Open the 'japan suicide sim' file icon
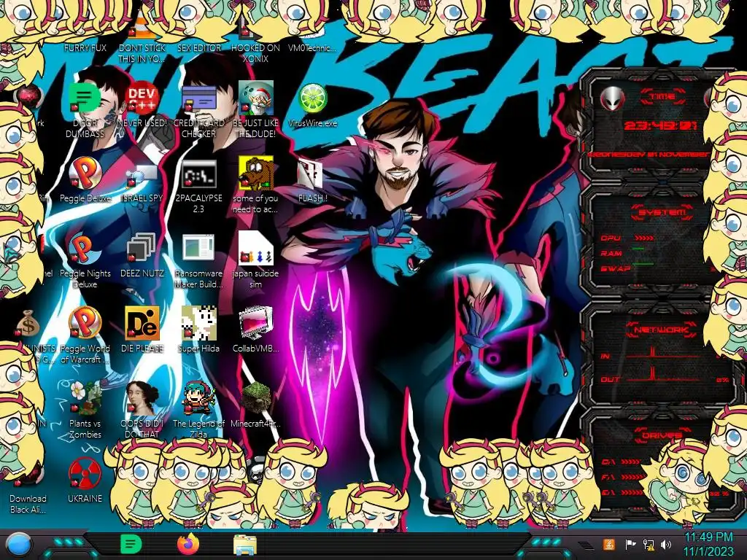The width and height of the screenshot is (747, 560). click(256, 249)
